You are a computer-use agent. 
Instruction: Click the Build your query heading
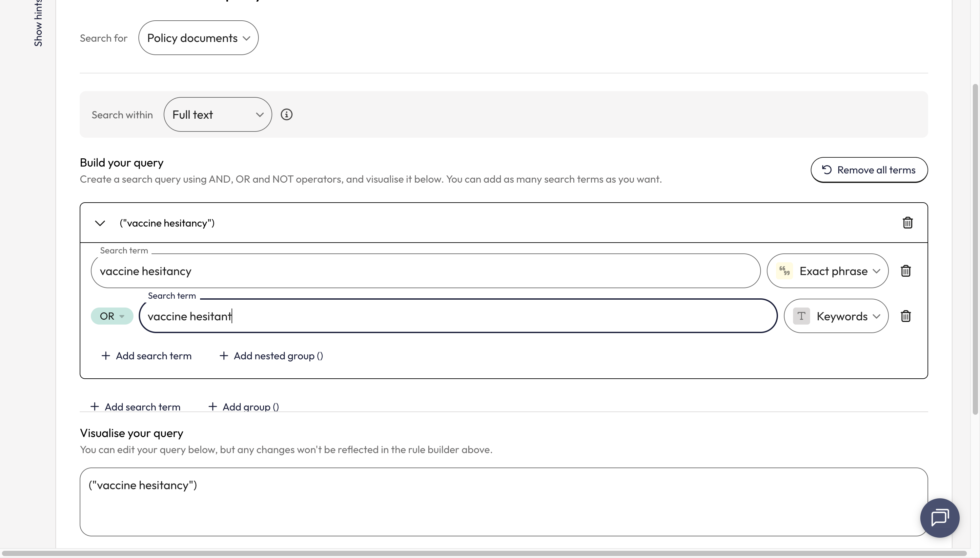tap(121, 163)
